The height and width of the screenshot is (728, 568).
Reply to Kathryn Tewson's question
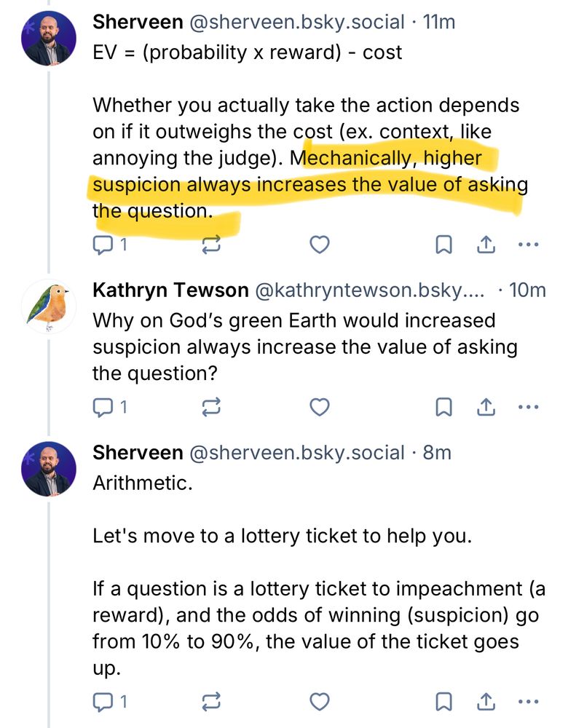pyautogui.click(x=103, y=407)
